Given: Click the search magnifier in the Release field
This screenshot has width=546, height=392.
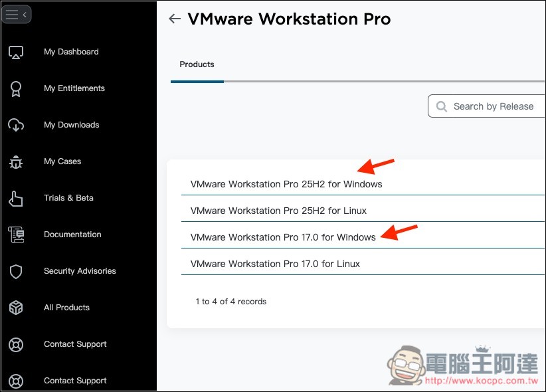Looking at the screenshot, I should [442, 106].
